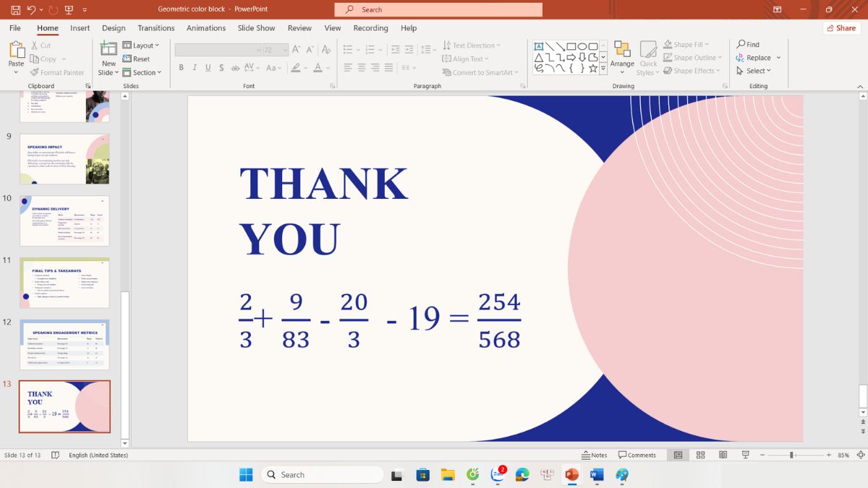Increase font size with the larger A icon
This screenshot has height=488, width=868.
(x=297, y=50)
